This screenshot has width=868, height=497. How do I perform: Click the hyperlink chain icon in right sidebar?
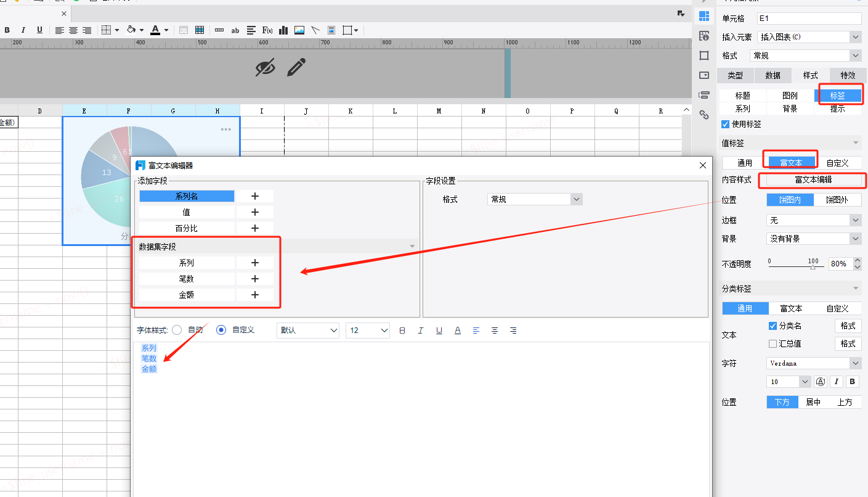(x=704, y=114)
